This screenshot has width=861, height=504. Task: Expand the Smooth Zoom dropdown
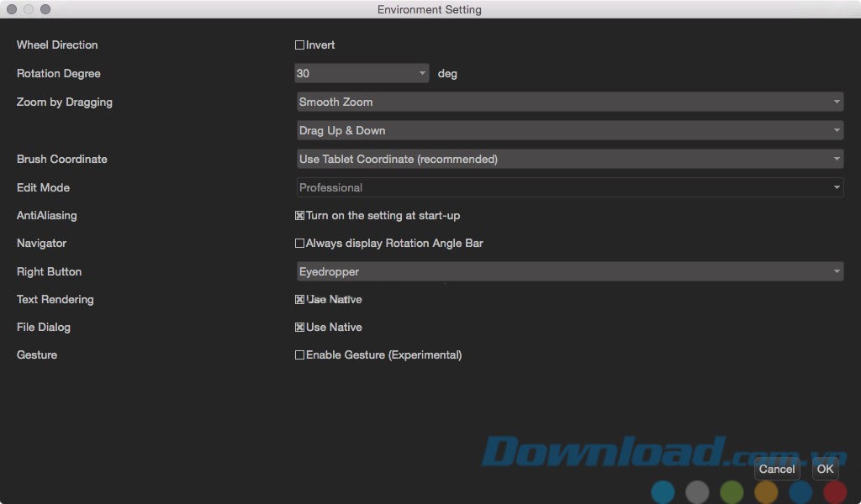tap(569, 102)
